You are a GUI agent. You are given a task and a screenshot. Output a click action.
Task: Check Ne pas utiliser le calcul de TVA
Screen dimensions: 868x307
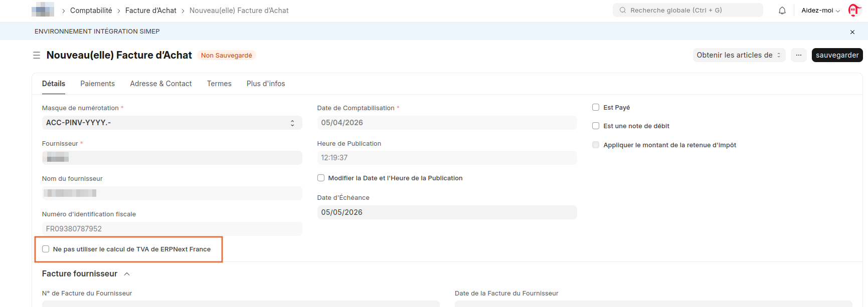pyautogui.click(x=46, y=249)
